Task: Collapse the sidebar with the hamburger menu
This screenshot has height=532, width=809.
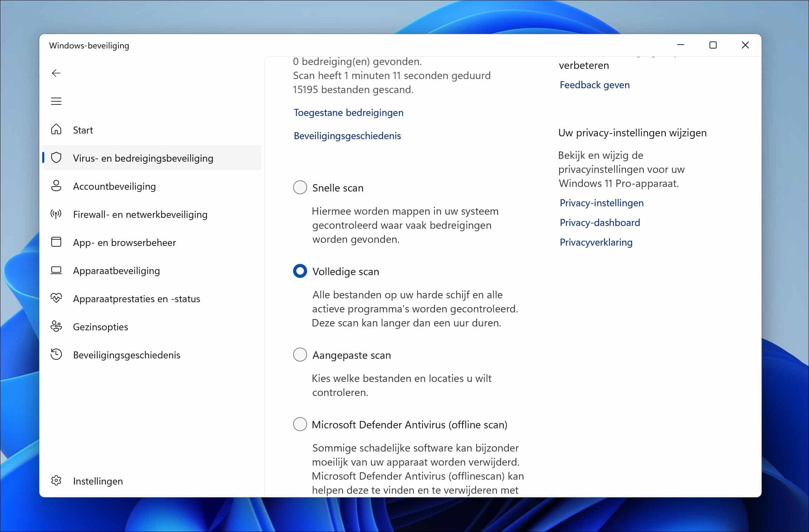Action: (x=56, y=101)
